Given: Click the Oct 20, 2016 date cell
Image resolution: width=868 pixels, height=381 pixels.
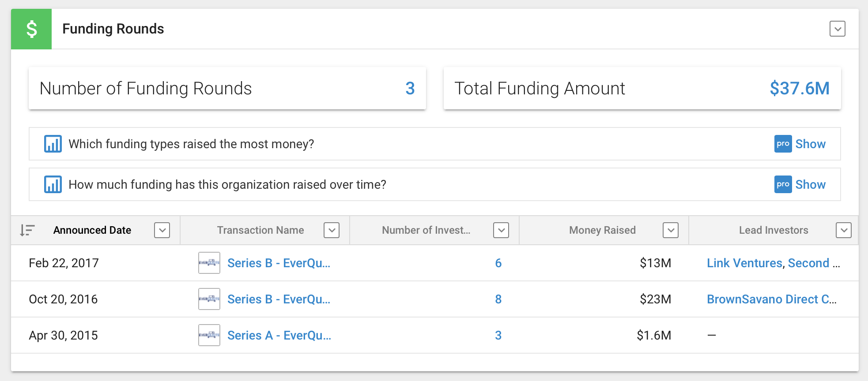Looking at the screenshot, I should [x=63, y=299].
